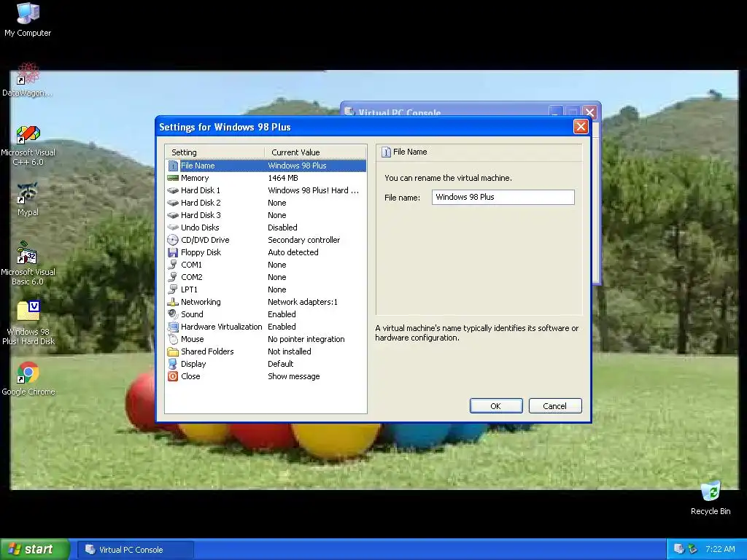The image size is (747, 560).
Task: Select Microsoft Visual Basic 6.0 shortcut
Action: point(28,264)
